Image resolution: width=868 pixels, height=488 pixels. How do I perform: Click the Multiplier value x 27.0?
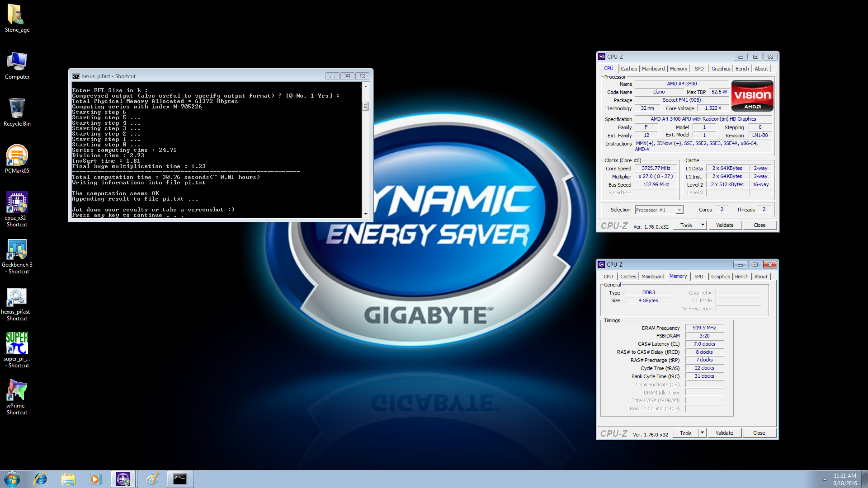point(656,177)
